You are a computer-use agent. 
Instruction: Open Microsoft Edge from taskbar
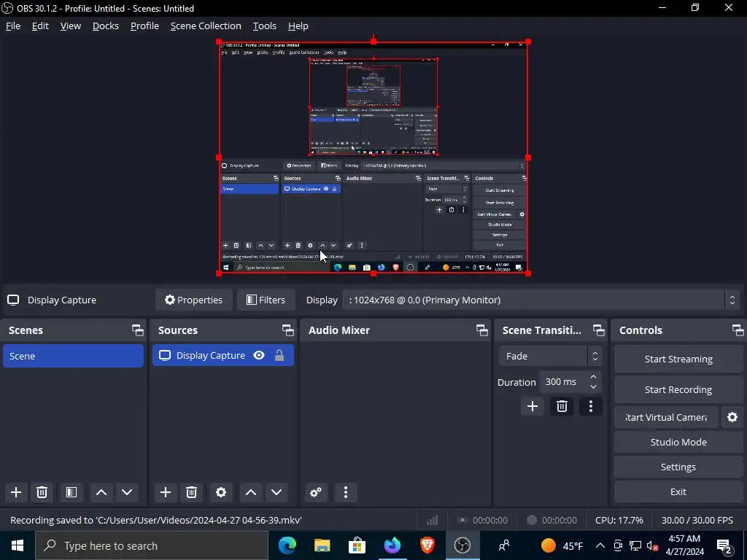[x=287, y=545]
